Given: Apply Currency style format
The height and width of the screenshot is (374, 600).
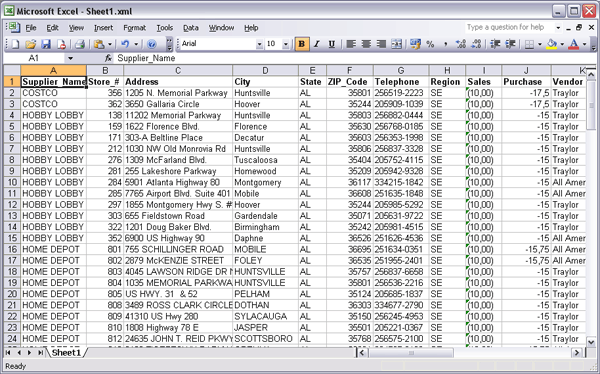Looking at the screenshot, I should (x=415, y=44).
